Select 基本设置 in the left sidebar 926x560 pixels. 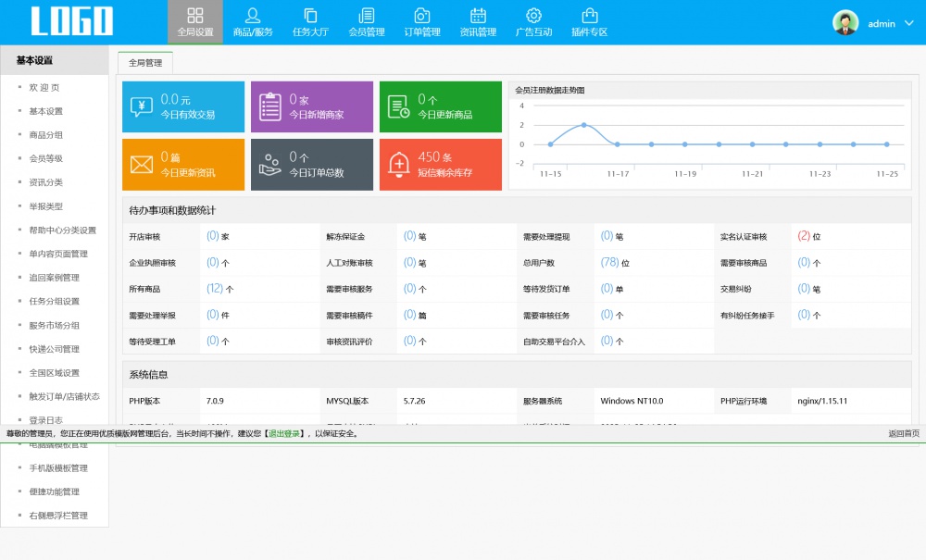[x=45, y=111]
